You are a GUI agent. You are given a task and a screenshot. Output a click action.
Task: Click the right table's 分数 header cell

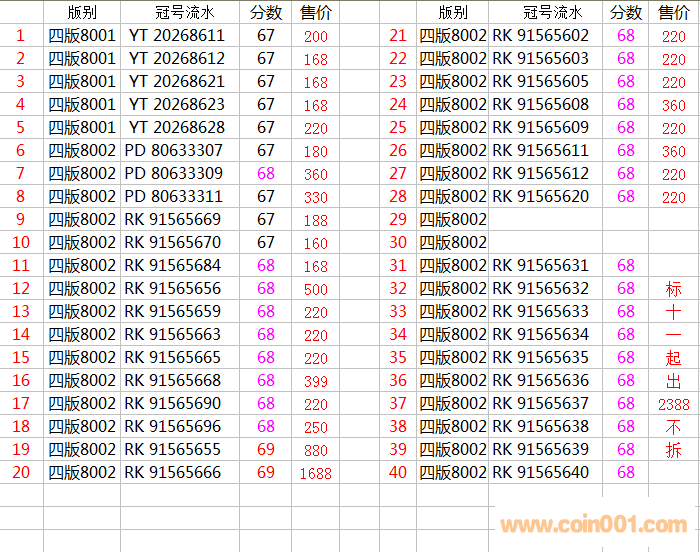click(x=626, y=13)
